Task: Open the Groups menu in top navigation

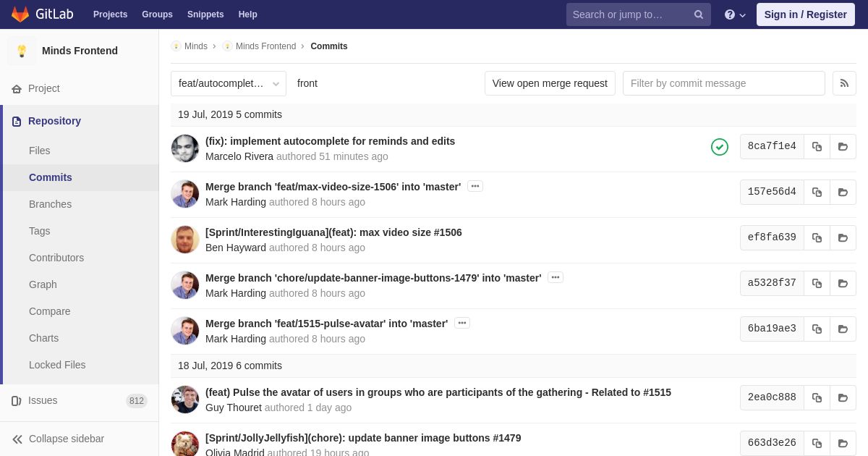Action: click(x=157, y=14)
